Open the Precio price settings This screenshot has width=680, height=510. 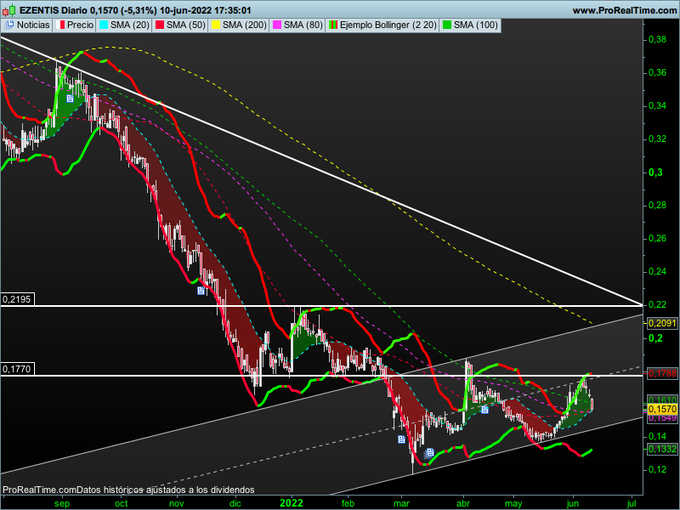76,25
